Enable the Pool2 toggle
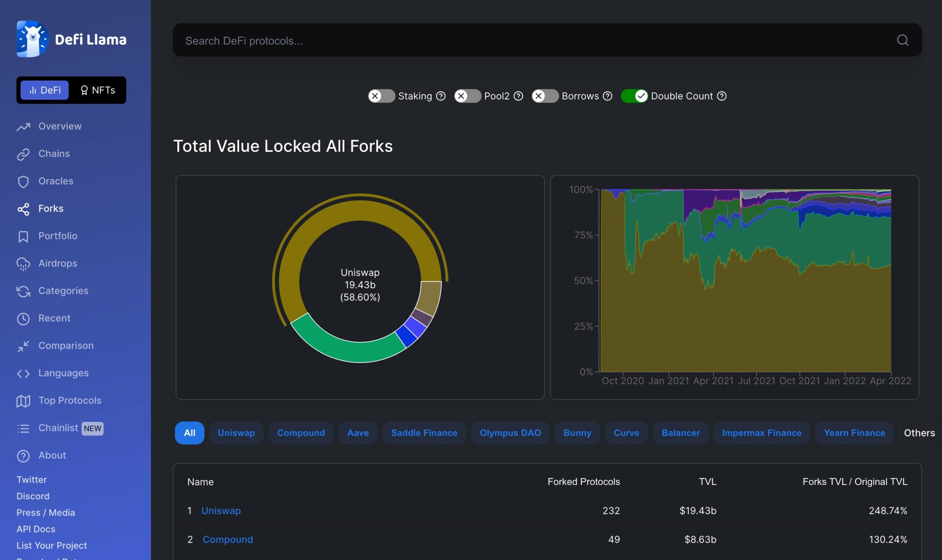942x560 pixels. pos(467,96)
